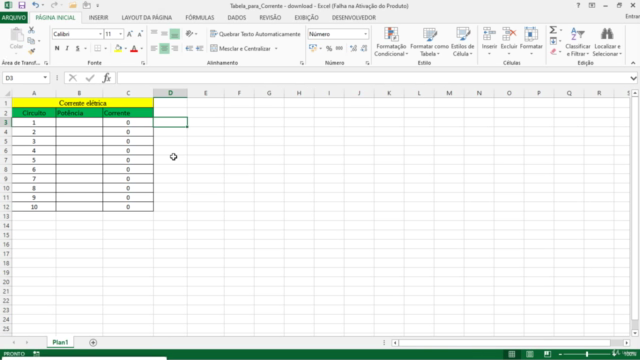The width and height of the screenshot is (640, 360).
Task: Select column D header
Action: (170, 93)
